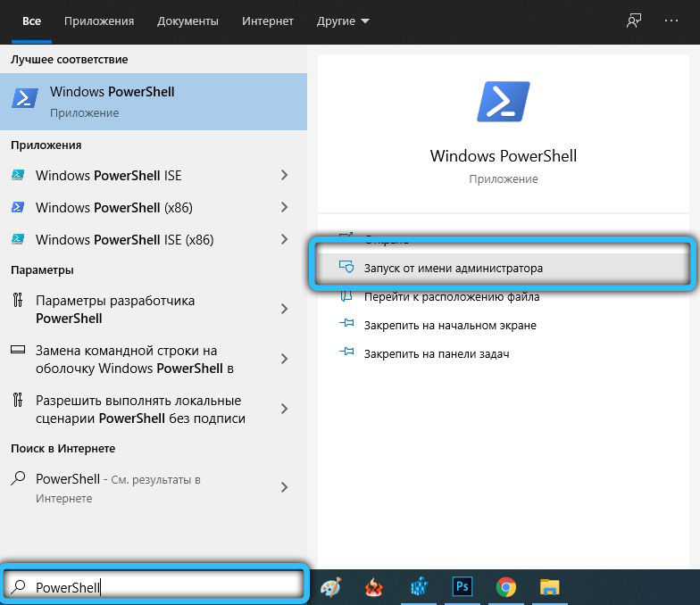This screenshot has width=700, height=605.
Task: Click magnifier icon in the search box
Action: 18,586
